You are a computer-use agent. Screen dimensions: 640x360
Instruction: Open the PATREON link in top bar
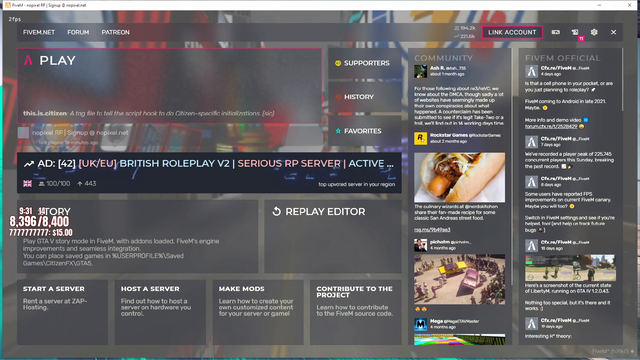pos(116,32)
